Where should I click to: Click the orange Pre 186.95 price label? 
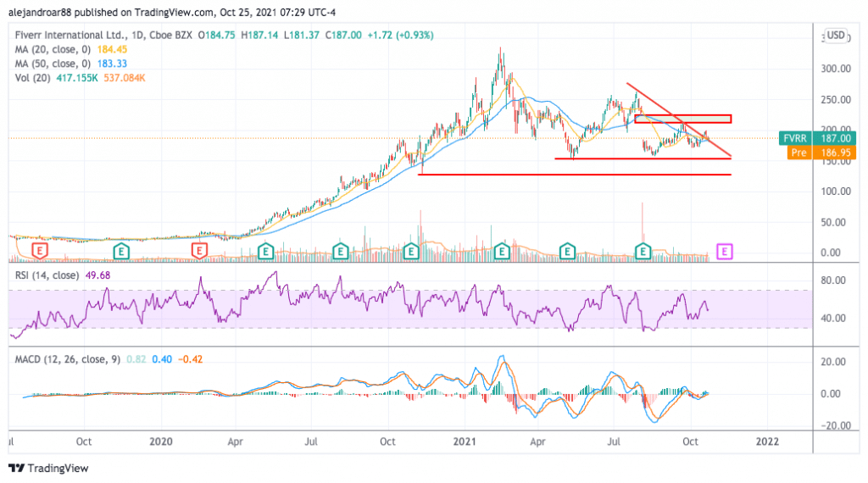(821, 153)
